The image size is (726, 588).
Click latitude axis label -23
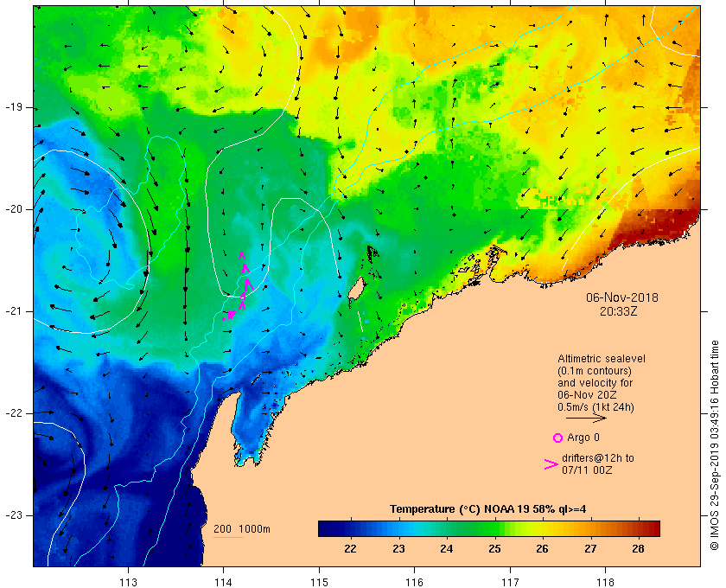click(14, 514)
